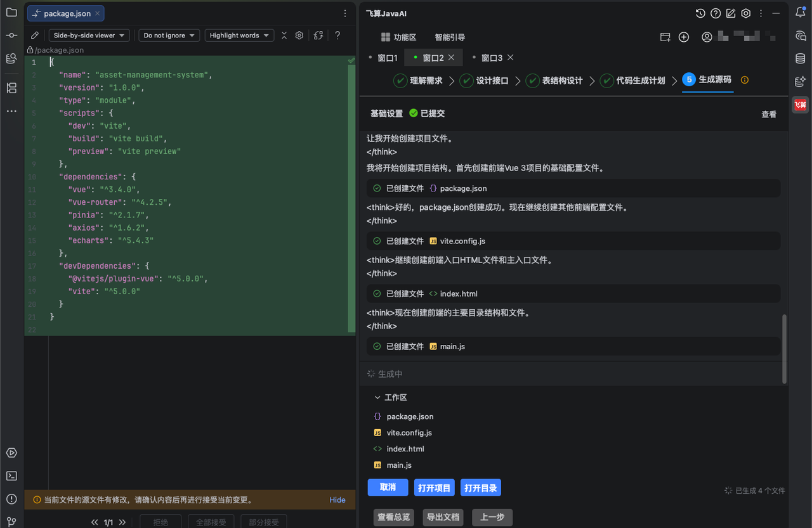Open the Git branch tool icon
Image resolution: width=812 pixels, height=528 pixels.
11,522
